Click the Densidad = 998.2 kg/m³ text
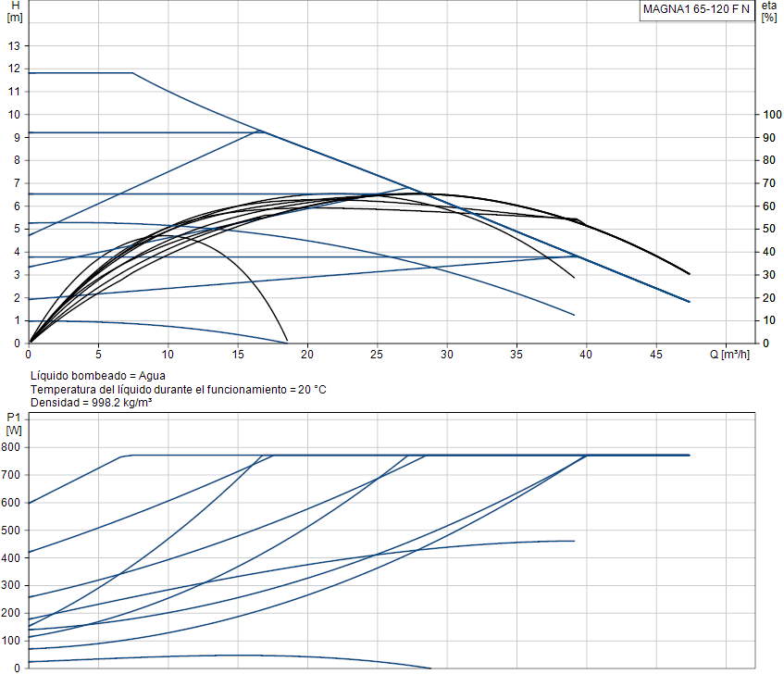Image resolution: width=784 pixels, height=687 pixels. [91, 403]
